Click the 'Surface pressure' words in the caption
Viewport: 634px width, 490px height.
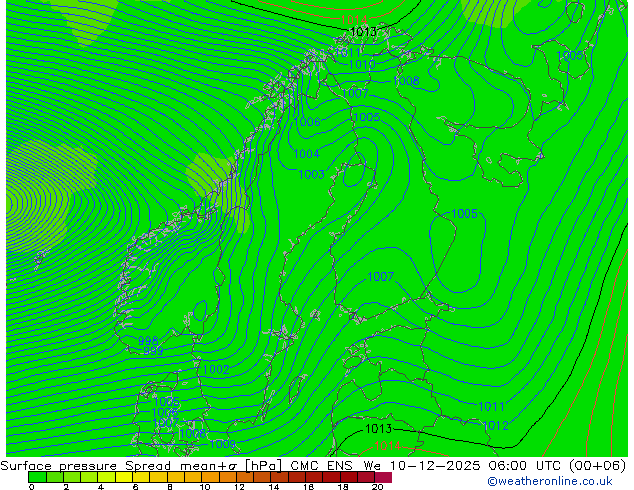(x=59, y=466)
